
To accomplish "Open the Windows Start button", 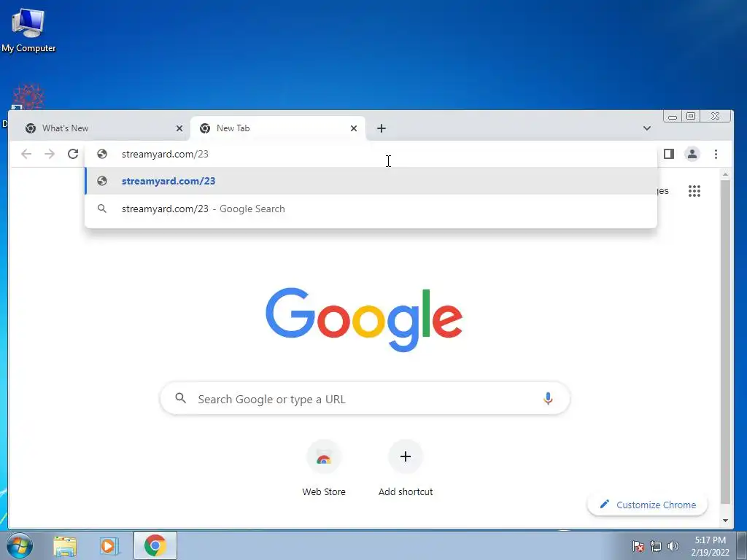I will tap(20, 545).
